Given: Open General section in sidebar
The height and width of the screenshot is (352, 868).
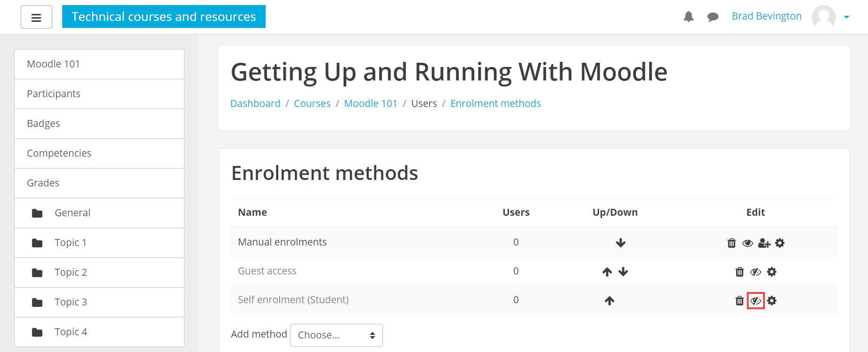Looking at the screenshot, I should tap(99, 213).
